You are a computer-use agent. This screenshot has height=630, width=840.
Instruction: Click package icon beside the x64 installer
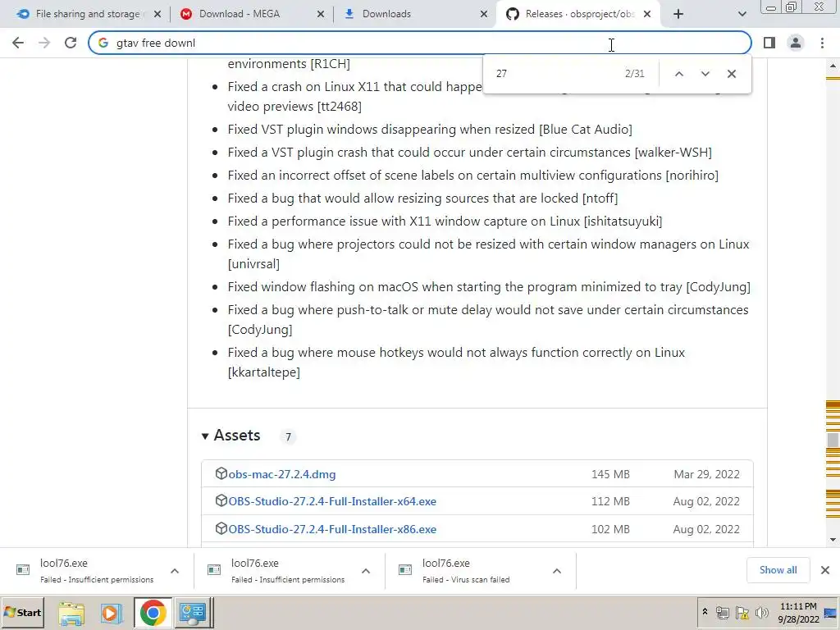point(221,501)
